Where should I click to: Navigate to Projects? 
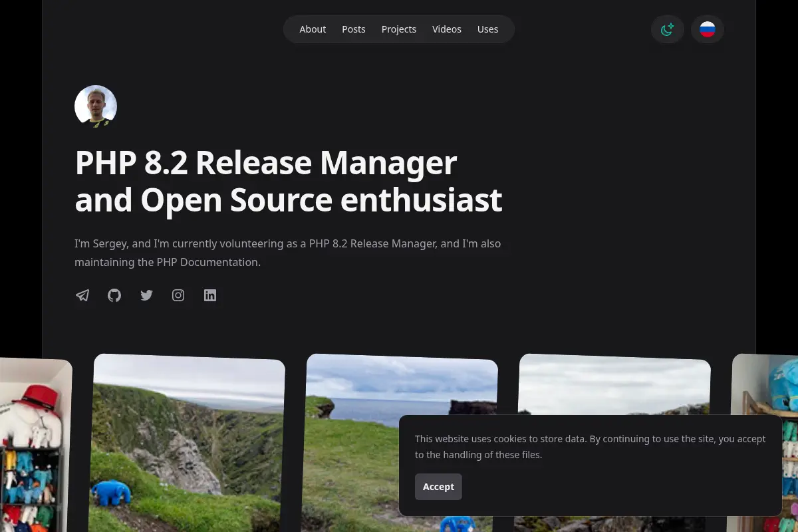tap(399, 29)
